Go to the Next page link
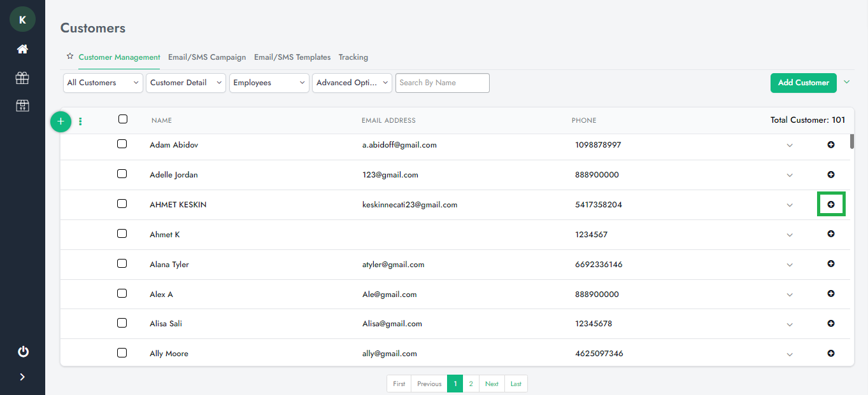 [x=492, y=384]
